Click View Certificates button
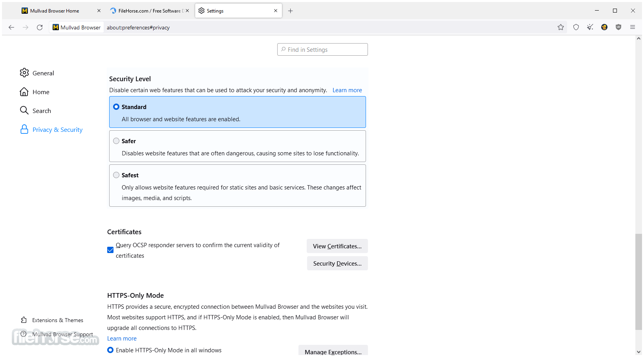This screenshot has height=357, width=644. click(x=337, y=246)
